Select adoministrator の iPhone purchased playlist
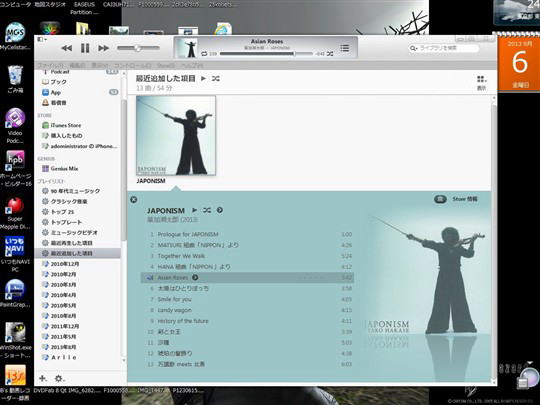Viewport: 540px width, 405px height. click(84, 146)
